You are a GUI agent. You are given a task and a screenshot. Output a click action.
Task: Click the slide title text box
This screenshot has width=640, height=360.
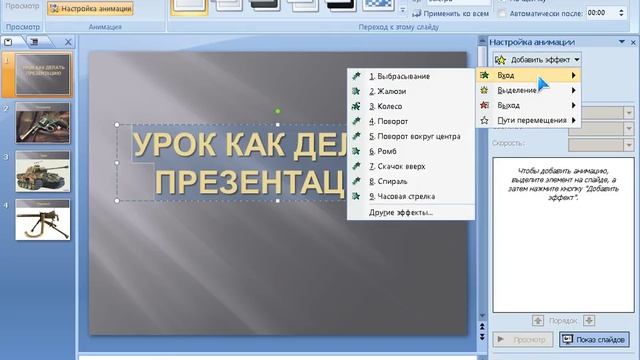tap(238, 162)
